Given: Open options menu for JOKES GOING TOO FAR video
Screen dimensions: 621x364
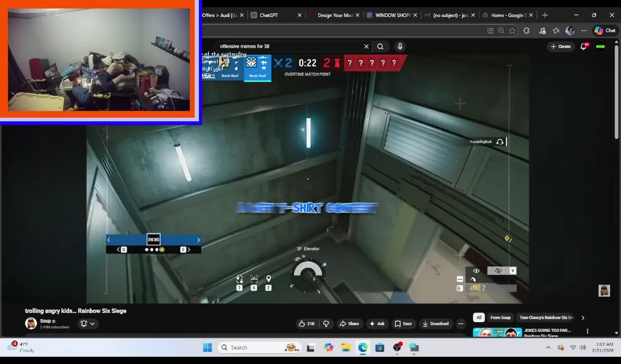Looking at the screenshot, I should click(x=587, y=331).
